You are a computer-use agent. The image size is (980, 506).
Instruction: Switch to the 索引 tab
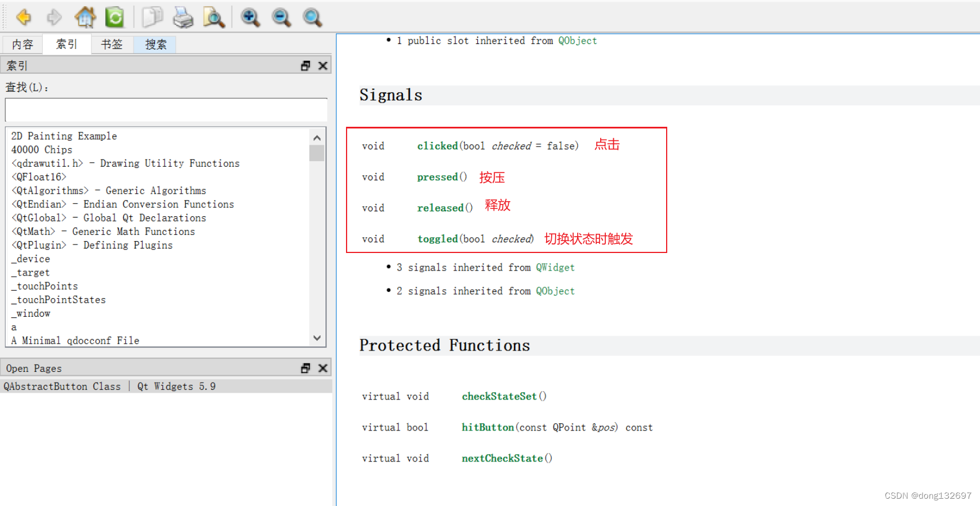click(x=67, y=44)
